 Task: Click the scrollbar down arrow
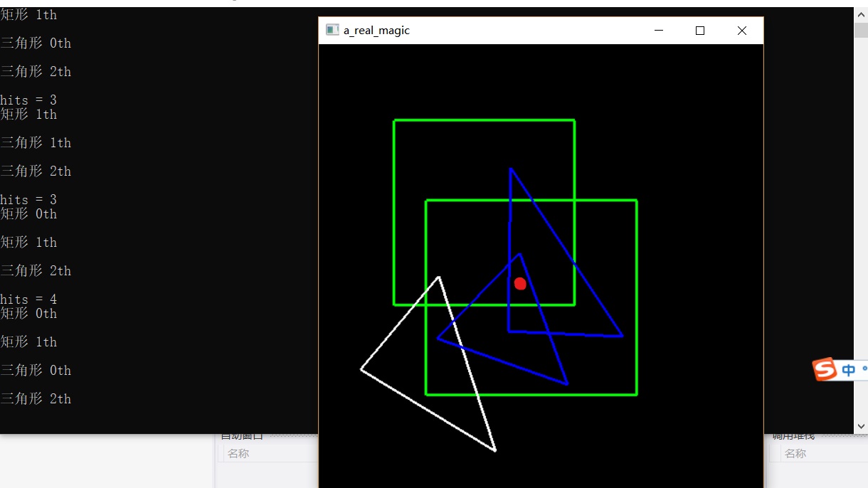(861, 425)
